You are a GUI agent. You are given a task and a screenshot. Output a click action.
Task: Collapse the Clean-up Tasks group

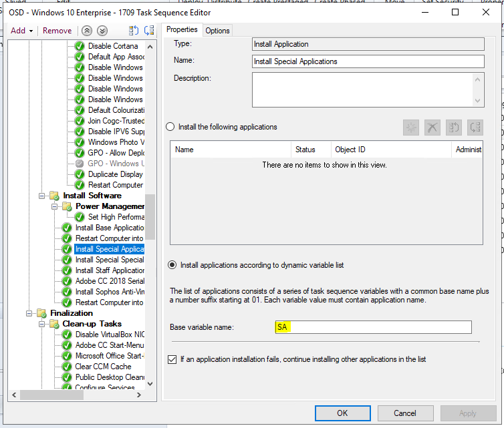[x=42, y=324]
